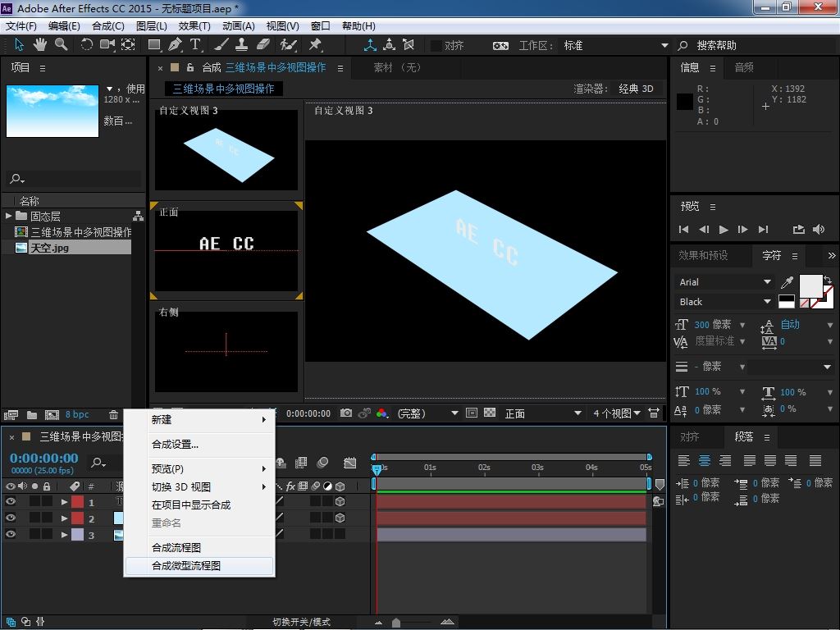840x630 pixels.
Task: Switch to the 音频 tab
Action: tap(744, 67)
